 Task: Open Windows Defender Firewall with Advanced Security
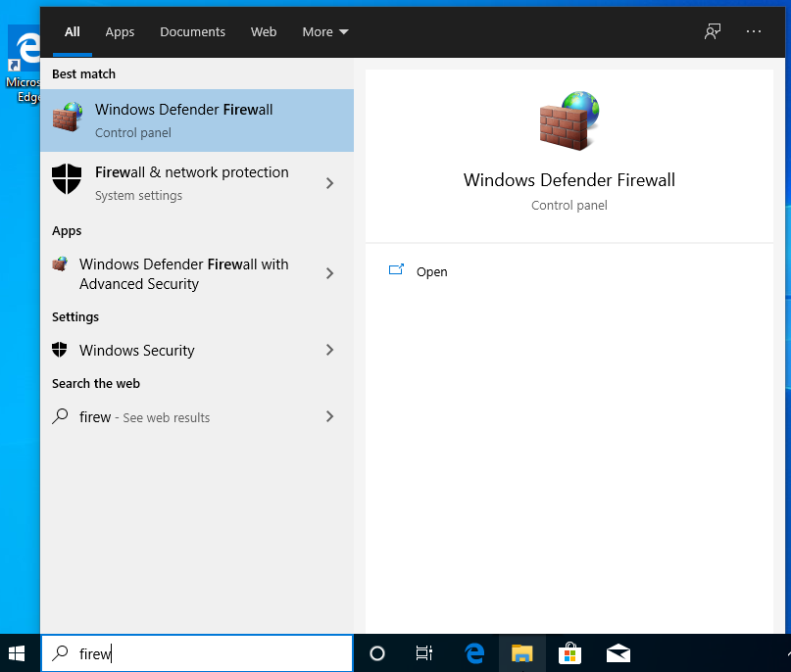[x=197, y=273]
